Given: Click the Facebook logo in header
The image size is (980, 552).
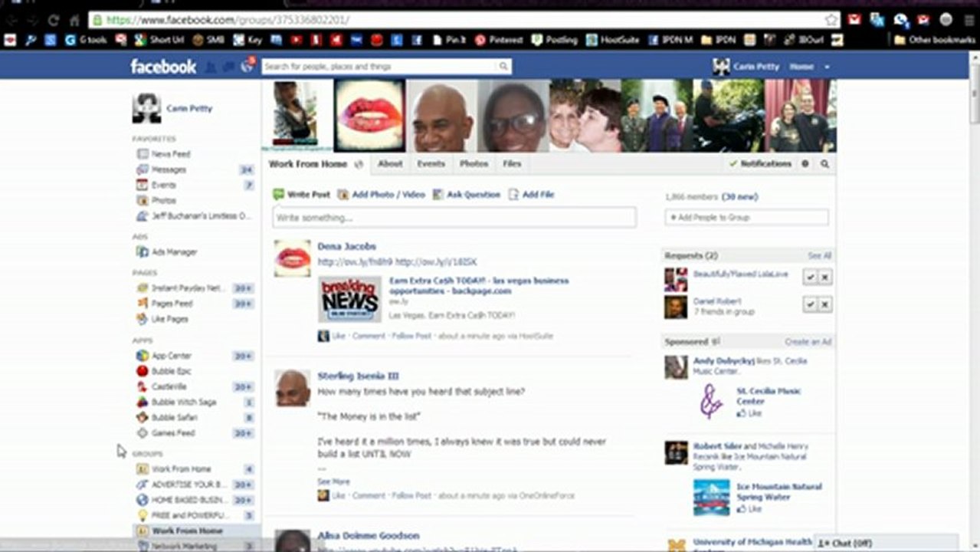Looking at the screenshot, I should (163, 67).
